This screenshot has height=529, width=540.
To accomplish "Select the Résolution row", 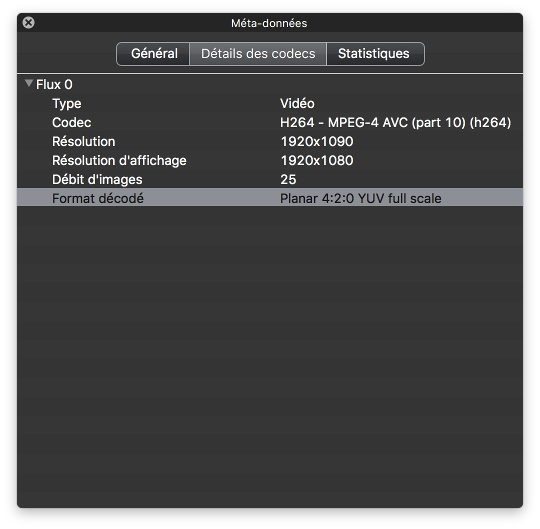I will click(x=270, y=142).
